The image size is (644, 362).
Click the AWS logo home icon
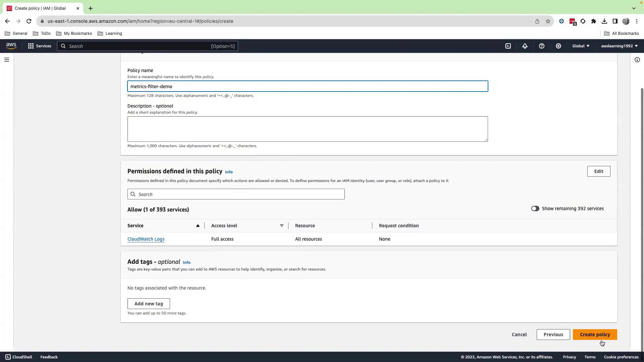[x=11, y=46]
